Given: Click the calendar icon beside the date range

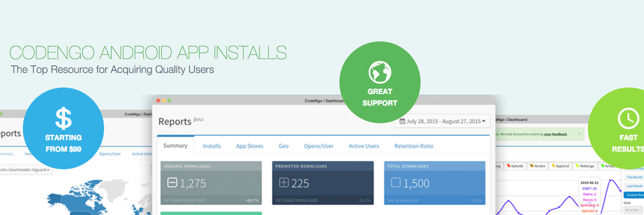Looking at the screenshot, I should [402, 121].
